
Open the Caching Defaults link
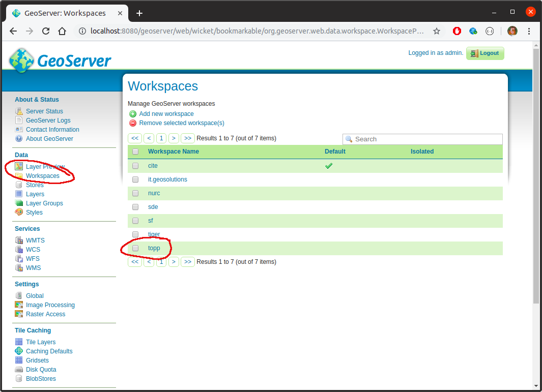(49, 351)
